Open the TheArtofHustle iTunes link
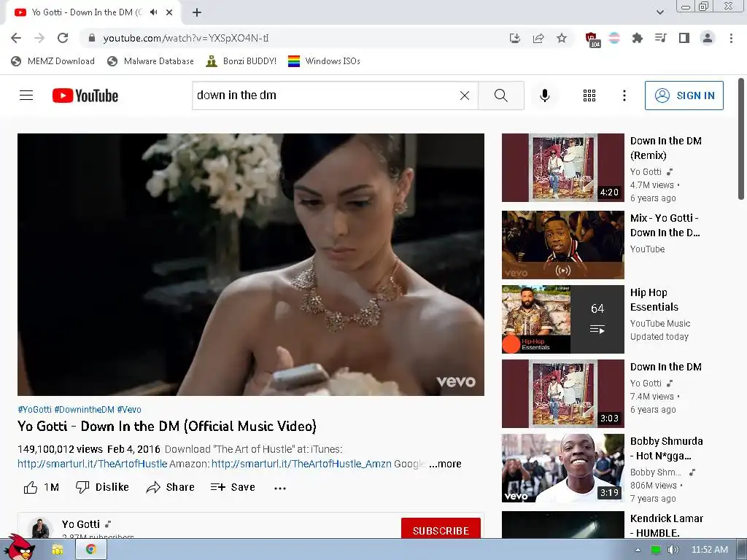 click(93, 464)
